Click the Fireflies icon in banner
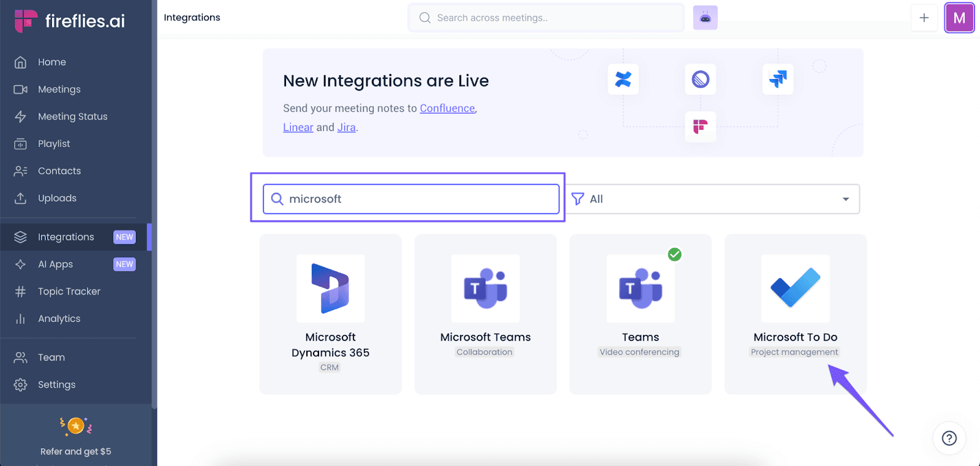980x466 pixels. coord(700,127)
